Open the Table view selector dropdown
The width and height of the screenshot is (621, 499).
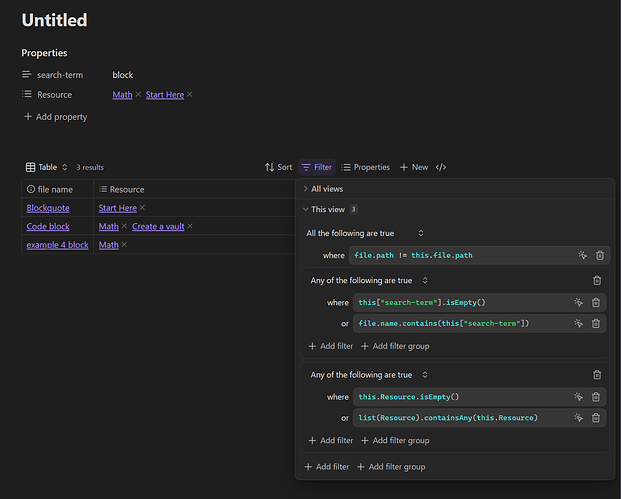[47, 167]
